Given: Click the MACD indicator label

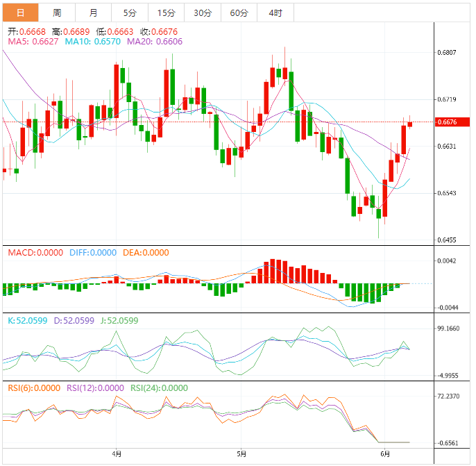Looking at the screenshot, I should tap(35, 253).
